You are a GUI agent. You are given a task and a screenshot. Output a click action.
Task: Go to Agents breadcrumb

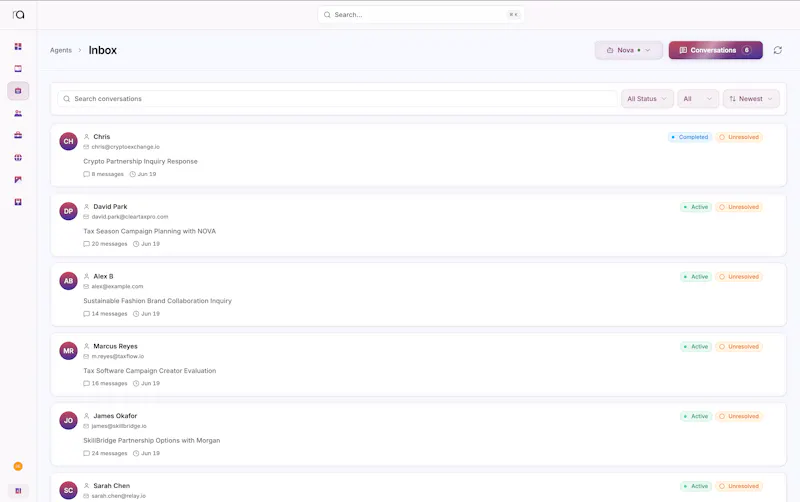tap(61, 50)
